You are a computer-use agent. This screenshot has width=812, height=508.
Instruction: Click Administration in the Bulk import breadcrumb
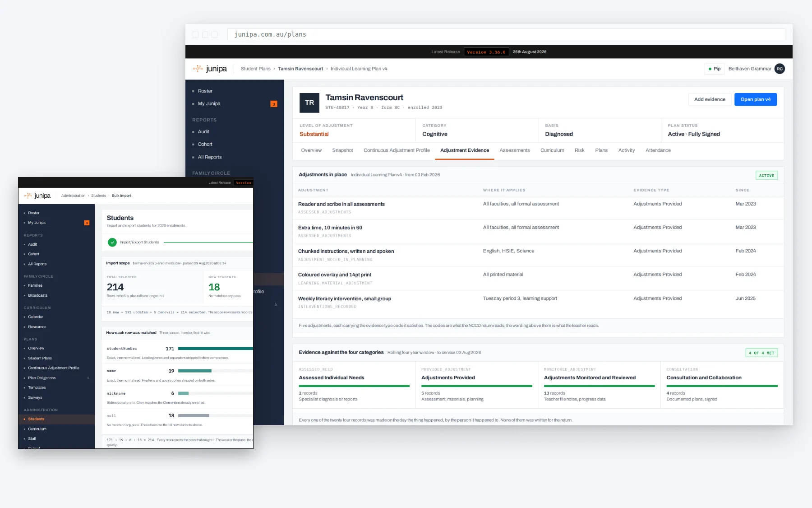point(73,196)
